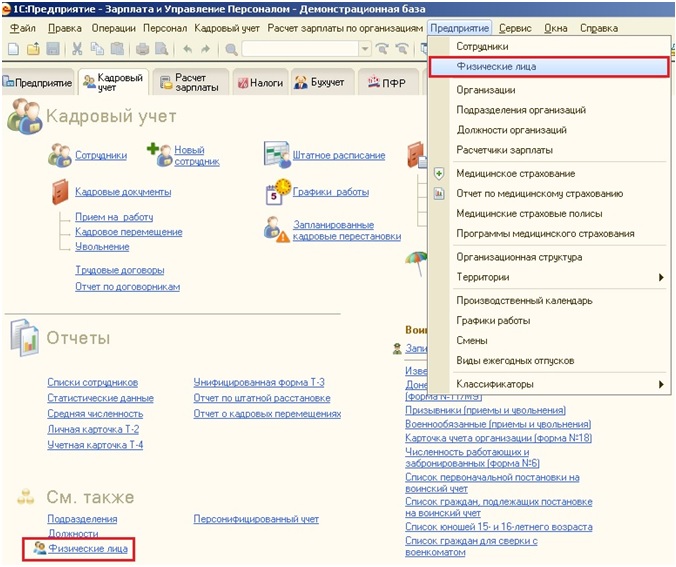This screenshot has width=676, height=567.
Task: Expand the Территории submenu arrow
Action: click(x=661, y=277)
